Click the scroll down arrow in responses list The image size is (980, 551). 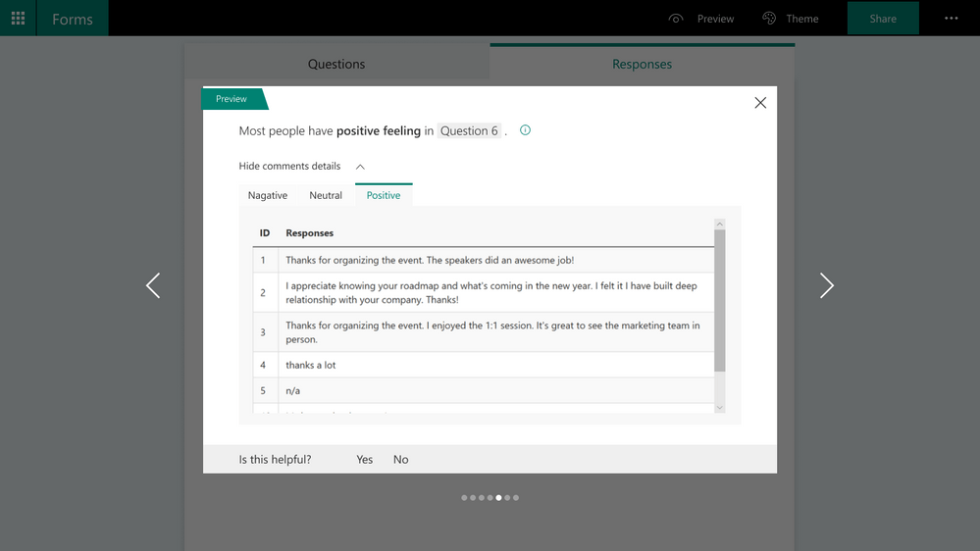[x=719, y=407]
